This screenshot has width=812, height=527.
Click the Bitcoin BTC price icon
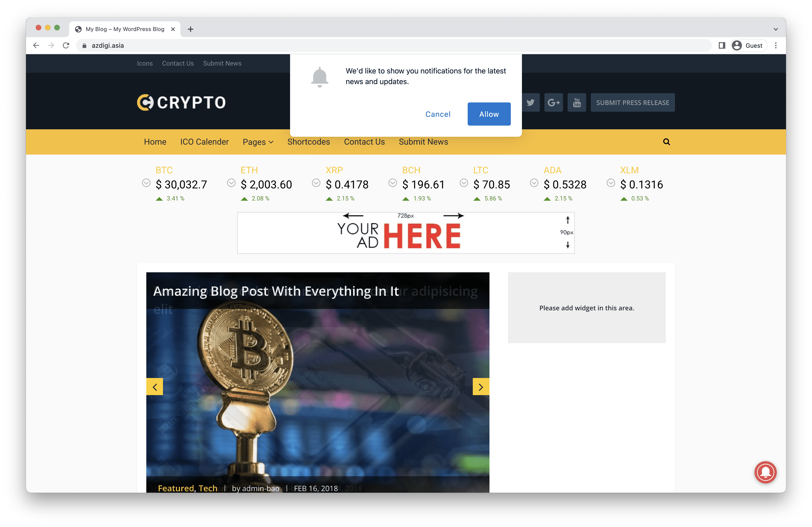(x=146, y=183)
